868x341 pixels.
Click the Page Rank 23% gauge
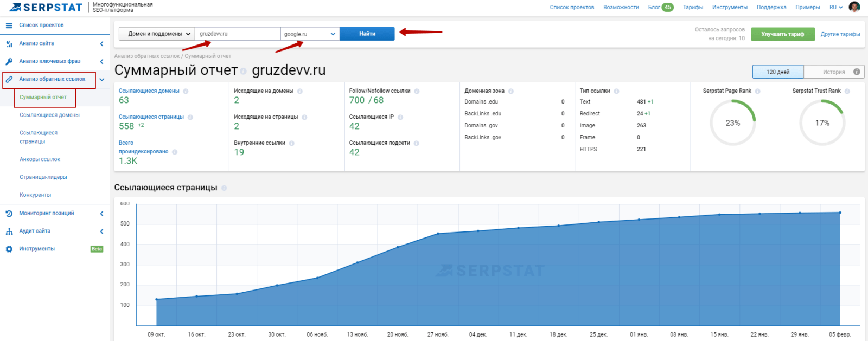coord(733,123)
